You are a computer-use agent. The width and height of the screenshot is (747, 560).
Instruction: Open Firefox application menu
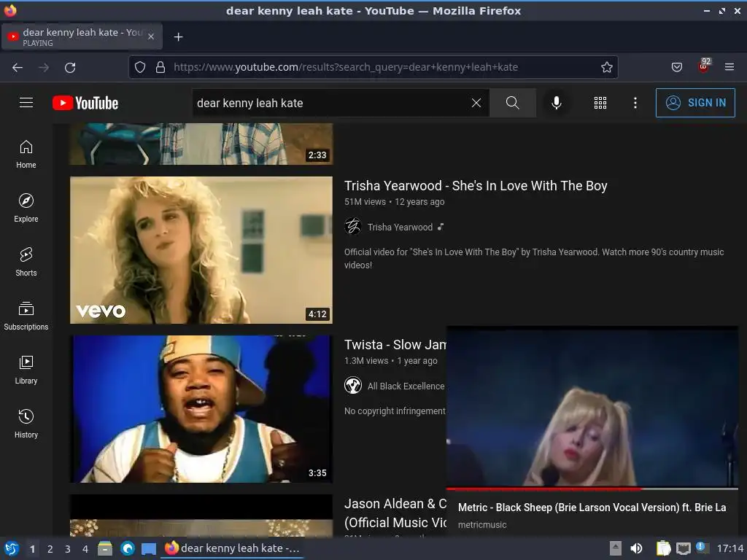click(729, 67)
